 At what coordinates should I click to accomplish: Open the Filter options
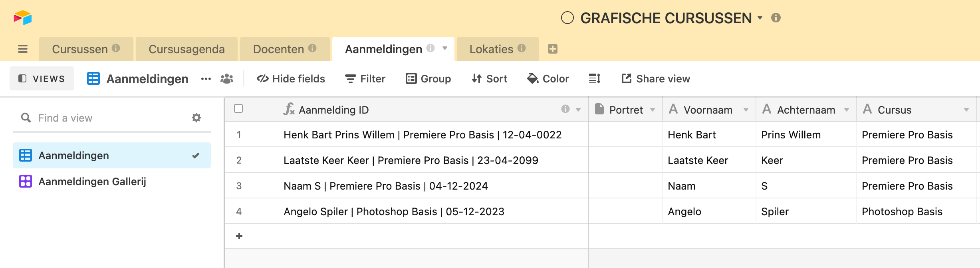(x=365, y=79)
